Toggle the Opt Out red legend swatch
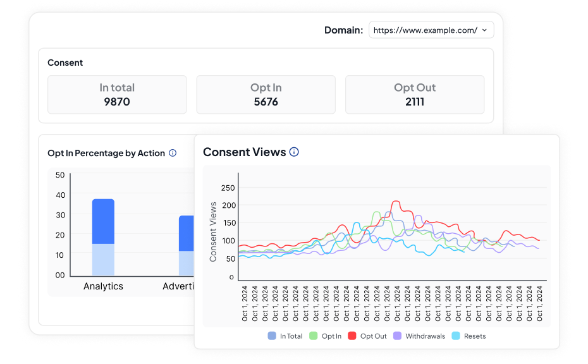The width and height of the screenshot is (588, 364). [x=352, y=336]
